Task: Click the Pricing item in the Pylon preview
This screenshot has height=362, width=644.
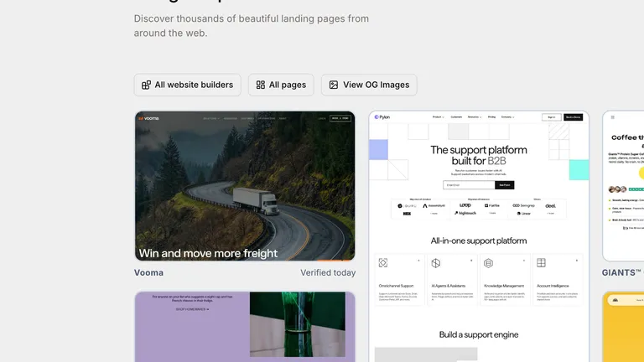Action: pos(491,117)
